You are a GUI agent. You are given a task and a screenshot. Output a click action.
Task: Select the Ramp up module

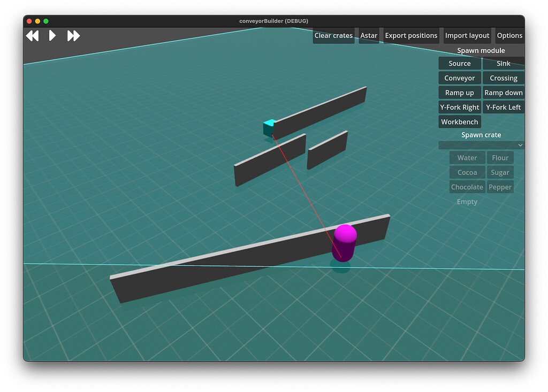tap(459, 92)
